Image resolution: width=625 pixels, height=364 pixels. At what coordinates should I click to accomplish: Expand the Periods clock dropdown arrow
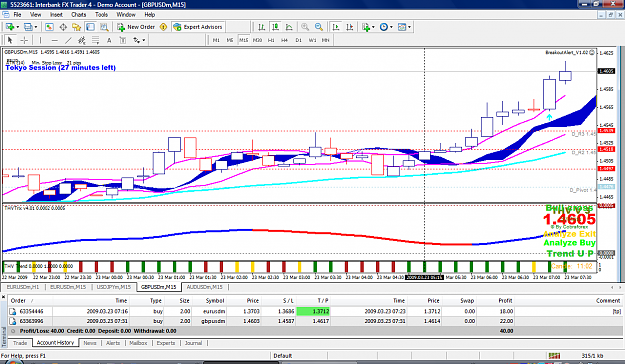tap(391, 27)
